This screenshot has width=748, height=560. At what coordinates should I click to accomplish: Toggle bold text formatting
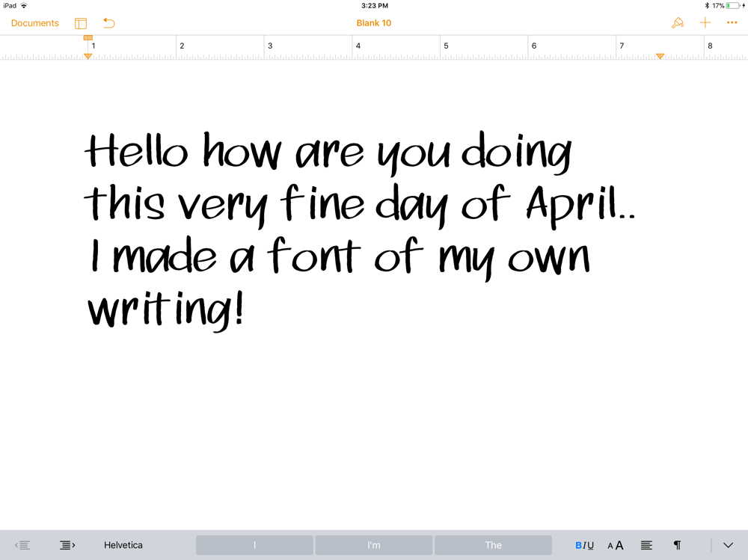coord(577,545)
